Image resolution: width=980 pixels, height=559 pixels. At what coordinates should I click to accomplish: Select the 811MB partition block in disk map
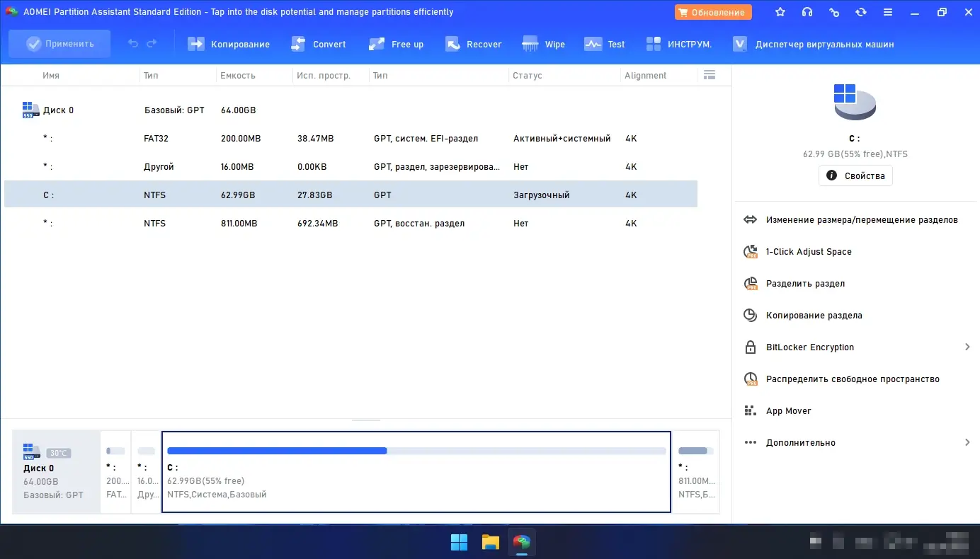[695, 471]
